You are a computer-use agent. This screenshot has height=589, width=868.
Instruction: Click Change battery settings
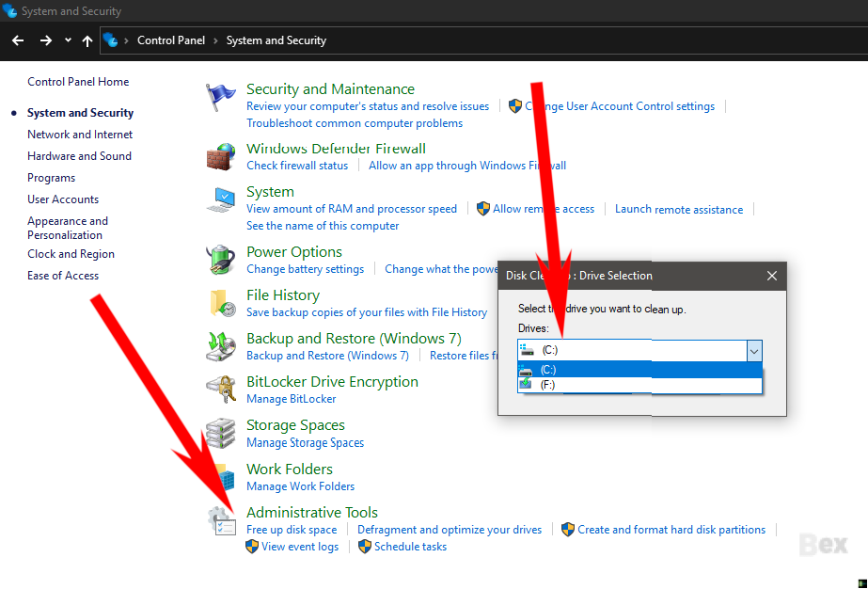pyautogui.click(x=305, y=269)
